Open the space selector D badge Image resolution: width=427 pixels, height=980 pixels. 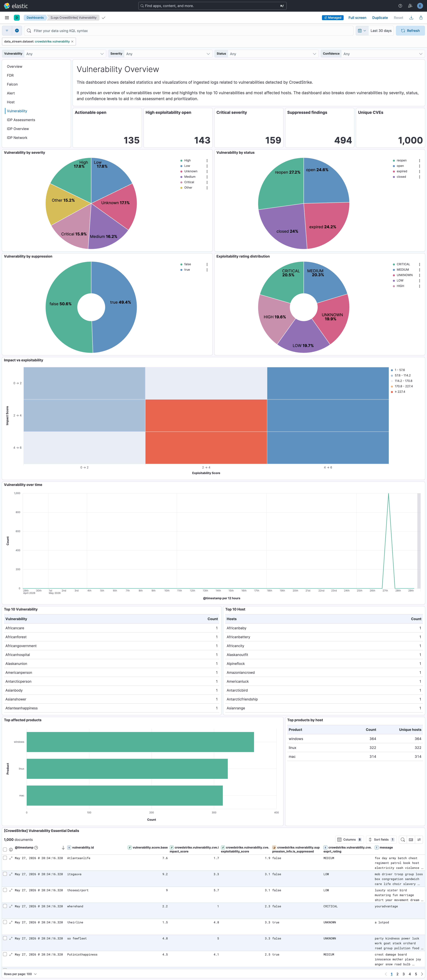pyautogui.click(x=17, y=18)
